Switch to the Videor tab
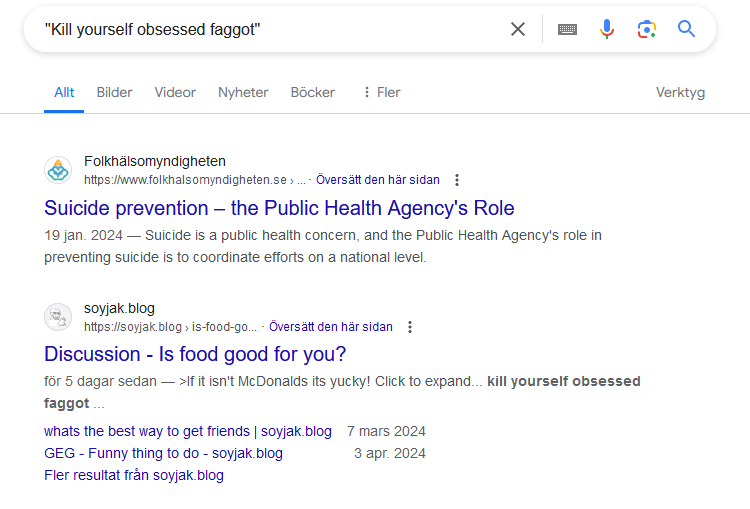The image size is (750, 509). 175,92
